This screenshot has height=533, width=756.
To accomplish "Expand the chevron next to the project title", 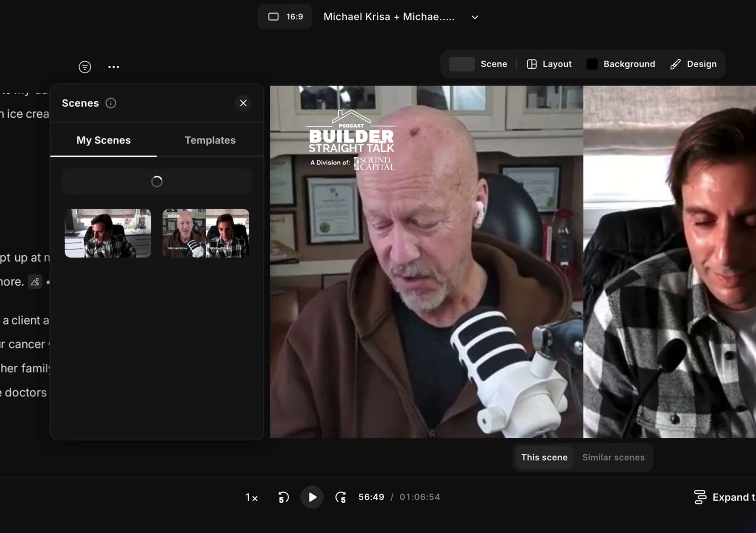I will [x=475, y=17].
